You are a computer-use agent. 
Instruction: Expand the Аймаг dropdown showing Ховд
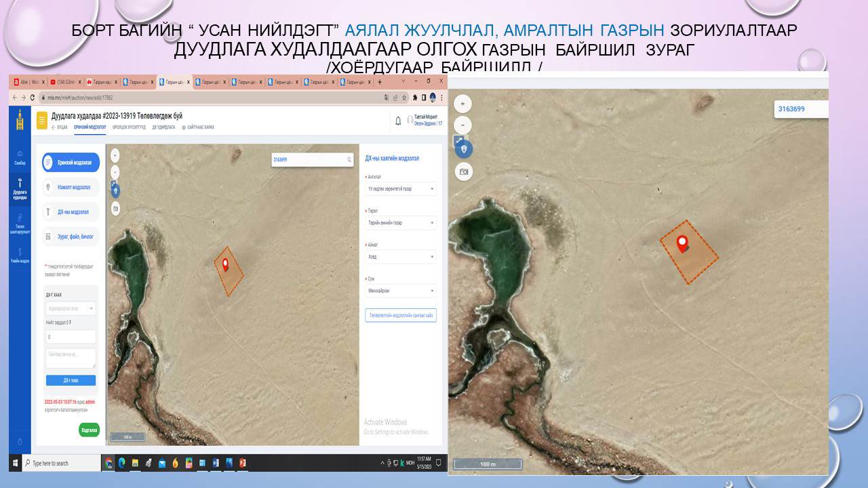(401, 256)
